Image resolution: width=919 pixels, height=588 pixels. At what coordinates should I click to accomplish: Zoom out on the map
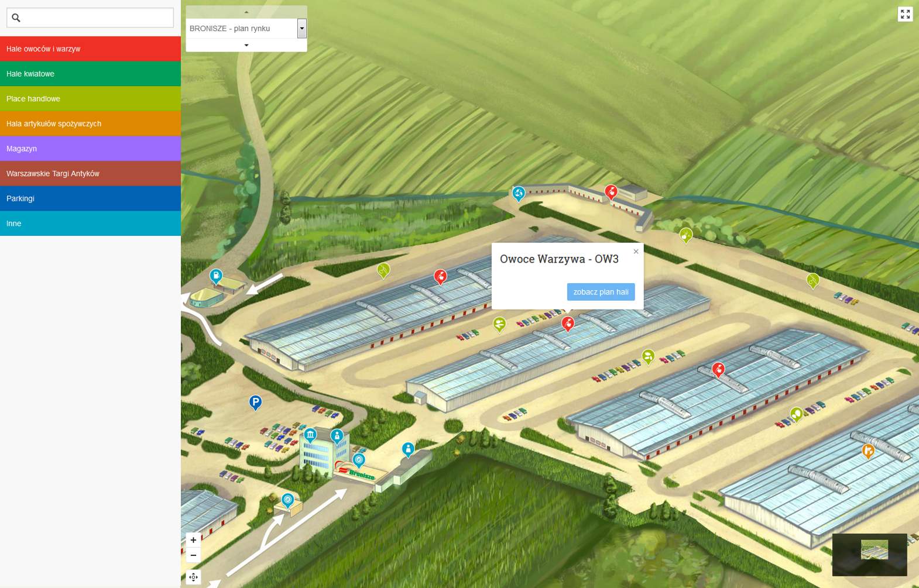(193, 555)
